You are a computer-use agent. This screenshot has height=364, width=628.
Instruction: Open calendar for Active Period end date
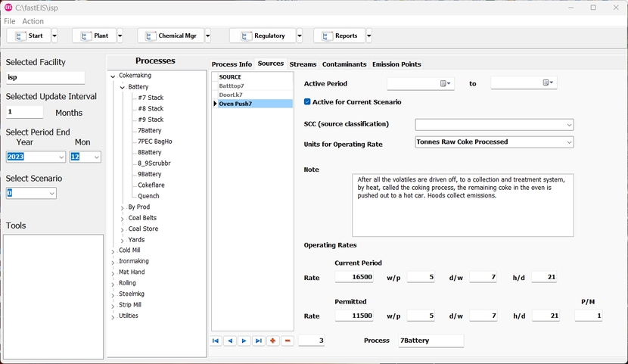coord(549,83)
